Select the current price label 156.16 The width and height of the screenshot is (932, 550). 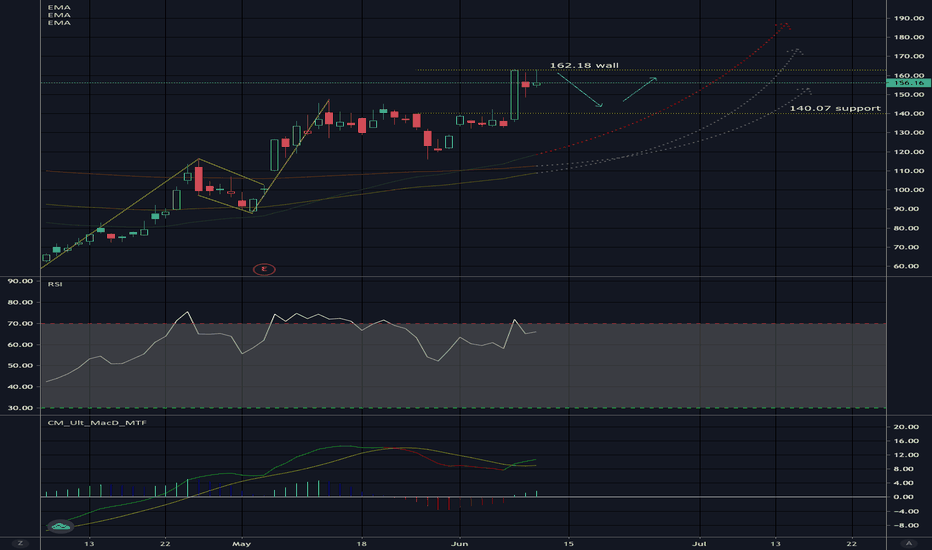(908, 83)
